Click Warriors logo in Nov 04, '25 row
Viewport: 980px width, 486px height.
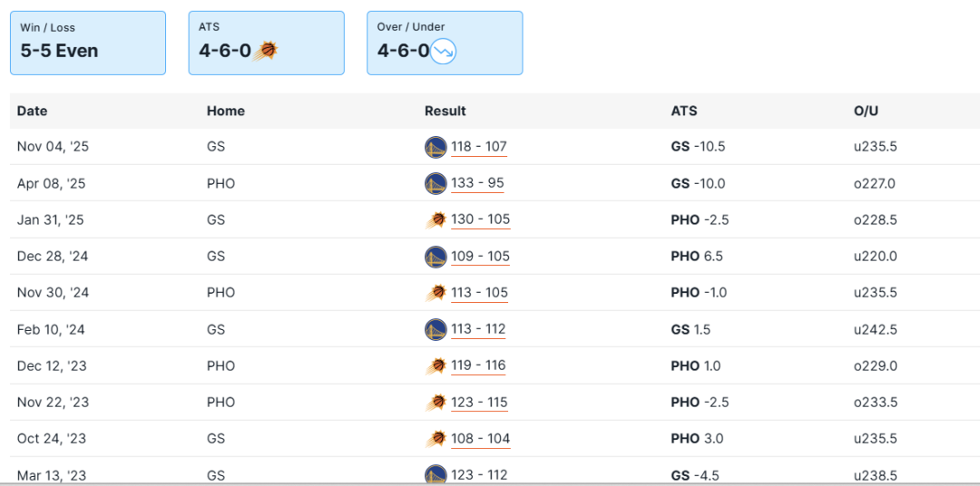436,147
